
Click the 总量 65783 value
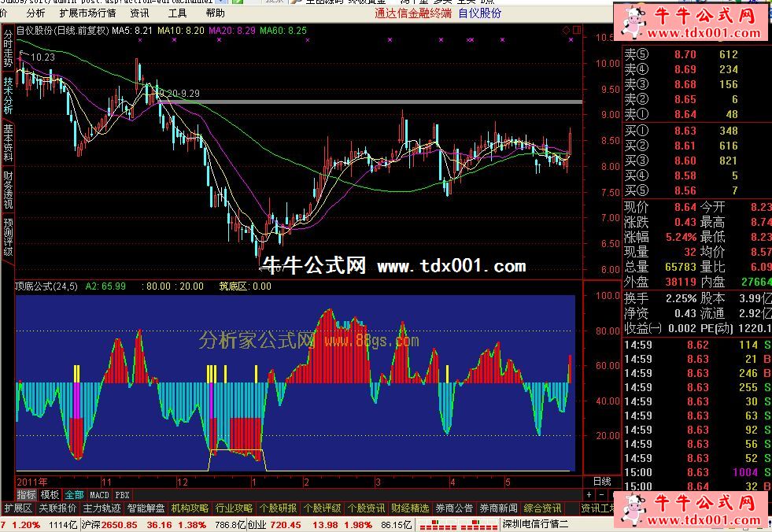[681, 267]
